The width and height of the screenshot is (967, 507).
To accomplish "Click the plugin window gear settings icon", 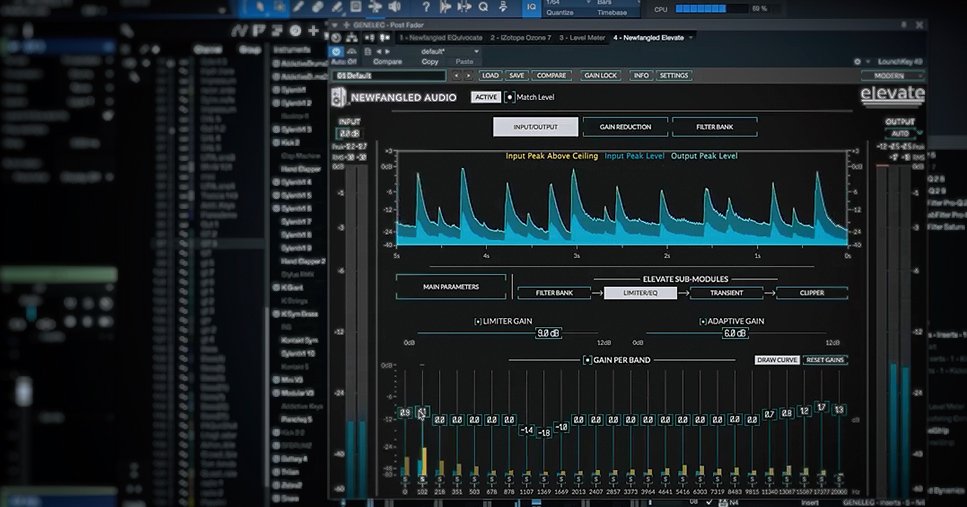I will pyautogui.click(x=857, y=62).
